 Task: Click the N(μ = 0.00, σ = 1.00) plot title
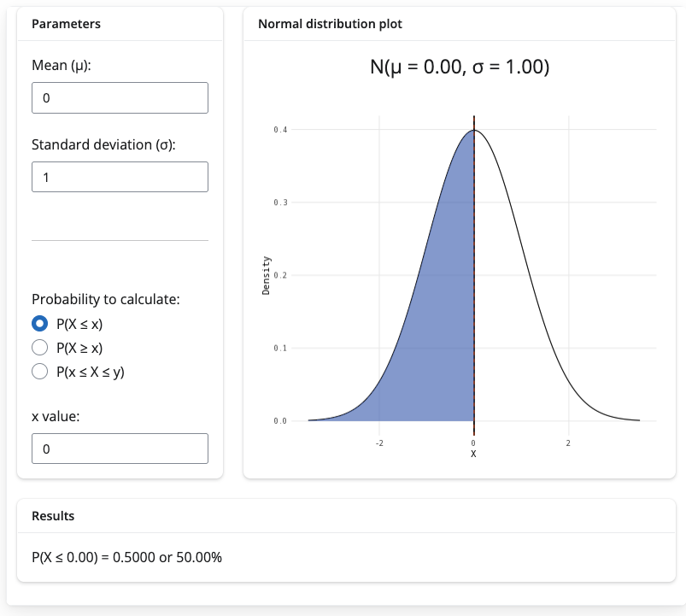point(459,67)
